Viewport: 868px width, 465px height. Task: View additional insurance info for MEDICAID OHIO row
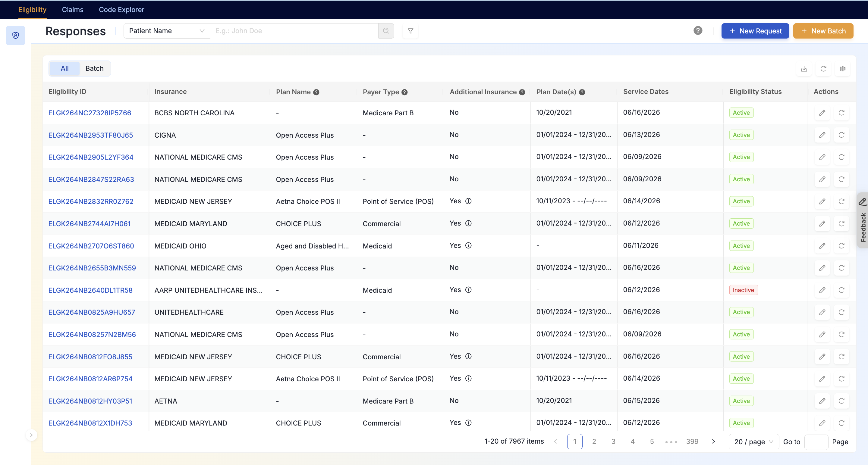pyautogui.click(x=468, y=245)
